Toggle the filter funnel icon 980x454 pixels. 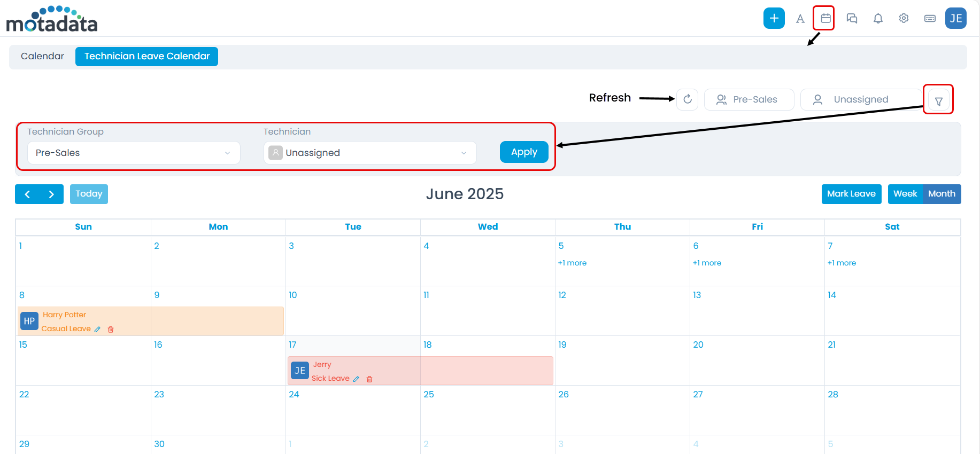pos(938,100)
